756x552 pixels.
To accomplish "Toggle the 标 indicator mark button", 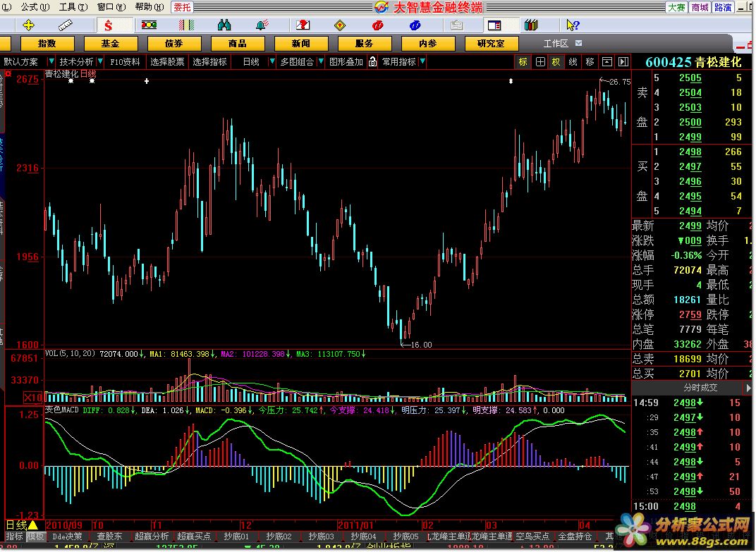I will (523, 62).
